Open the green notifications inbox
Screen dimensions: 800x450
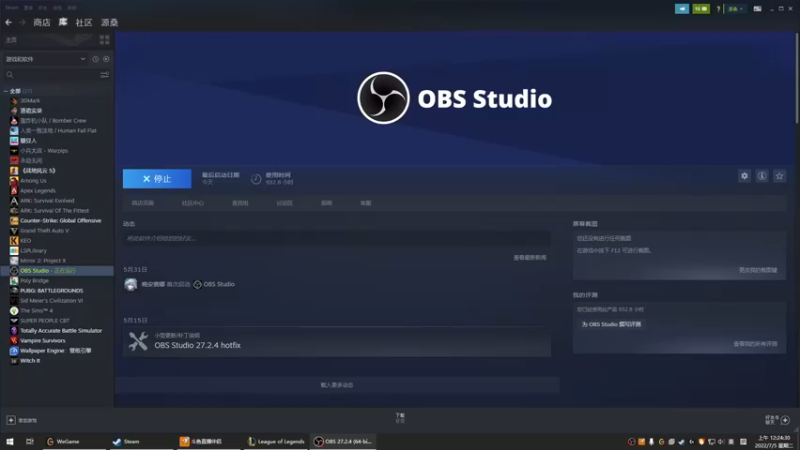[701, 9]
